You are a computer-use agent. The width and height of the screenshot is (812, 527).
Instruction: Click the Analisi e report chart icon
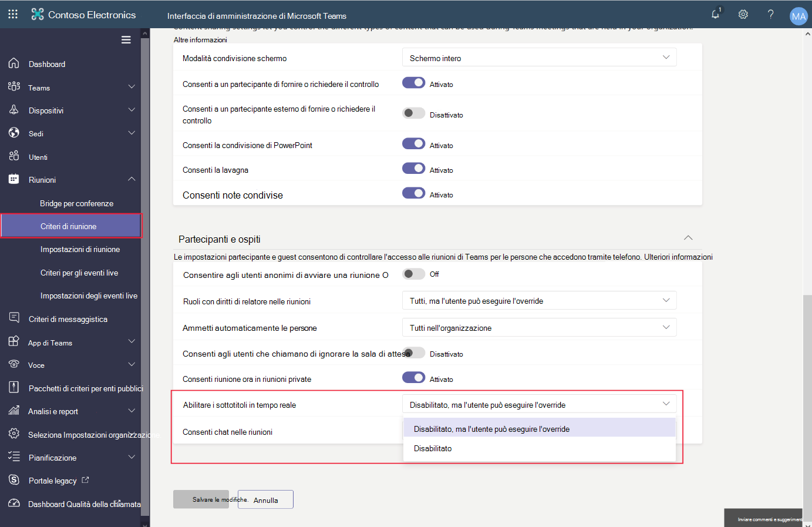(14, 411)
